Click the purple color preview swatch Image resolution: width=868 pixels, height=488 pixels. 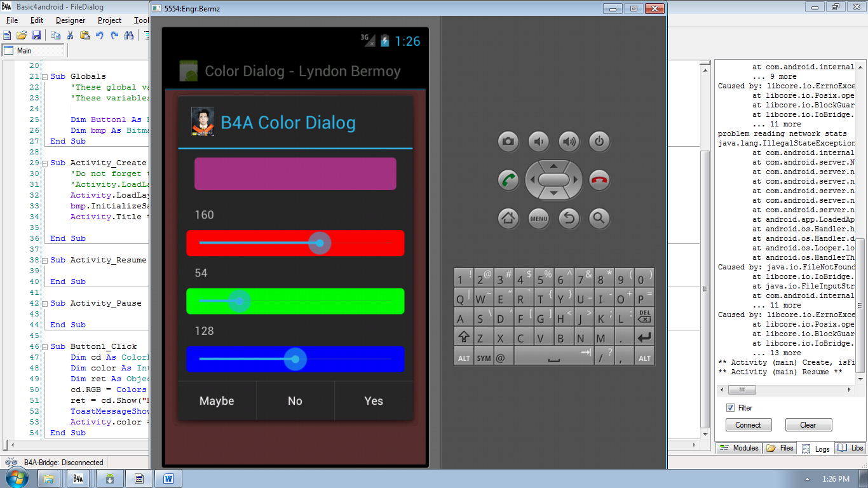coord(295,173)
